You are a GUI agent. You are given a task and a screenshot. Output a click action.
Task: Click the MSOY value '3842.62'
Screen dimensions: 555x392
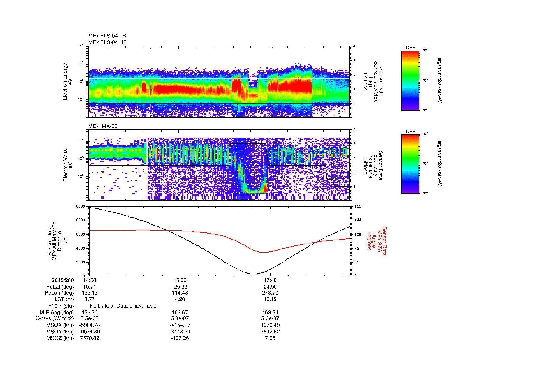click(x=270, y=332)
